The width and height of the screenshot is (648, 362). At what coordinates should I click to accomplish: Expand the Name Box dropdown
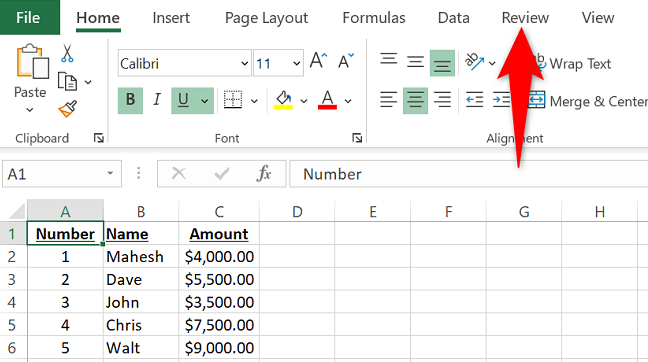(110, 174)
